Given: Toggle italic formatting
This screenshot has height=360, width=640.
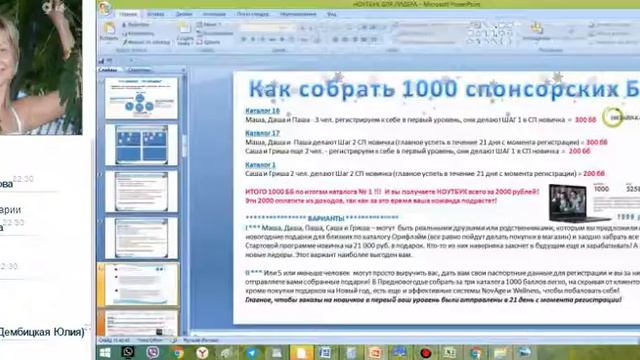Looking at the screenshot, I should (x=253, y=40).
